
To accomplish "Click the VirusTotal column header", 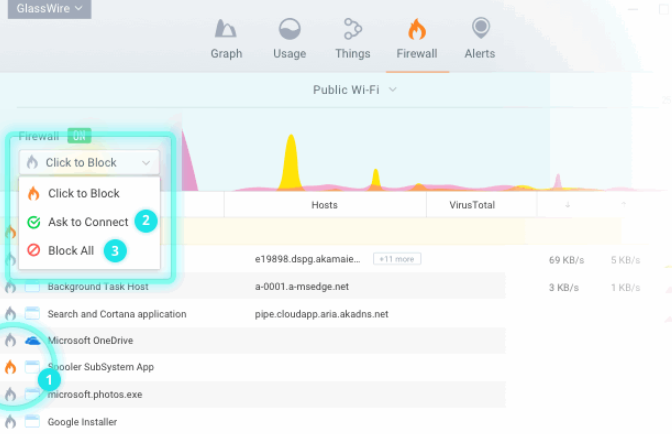I will point(472,205).
